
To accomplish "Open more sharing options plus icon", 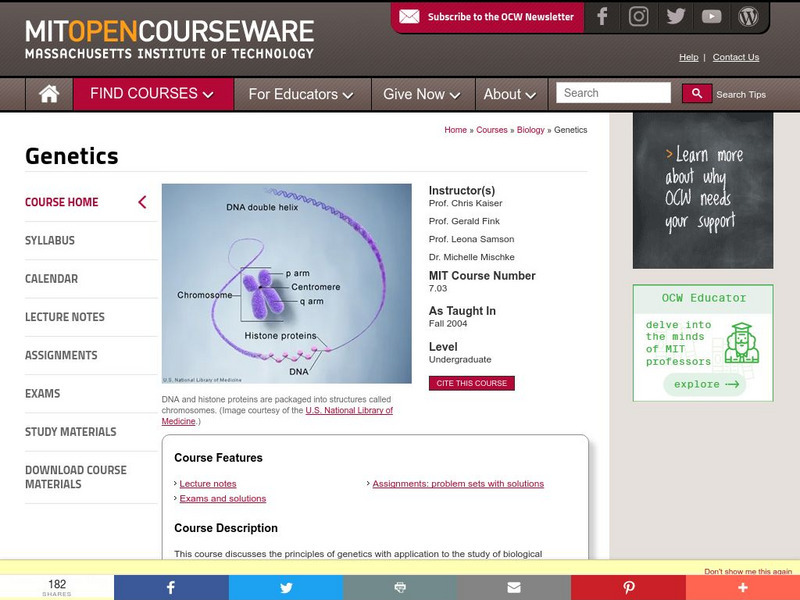I will [x=743, y=587].
